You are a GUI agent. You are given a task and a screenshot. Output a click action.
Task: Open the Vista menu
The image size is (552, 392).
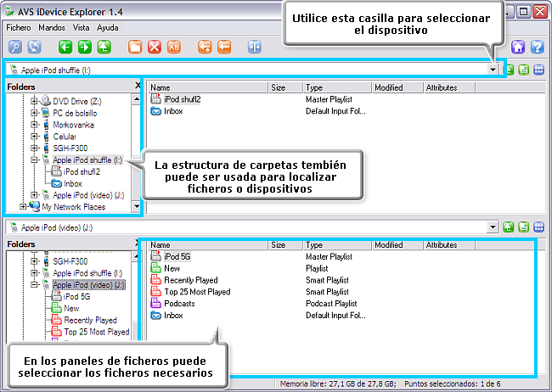pos(81,27)
